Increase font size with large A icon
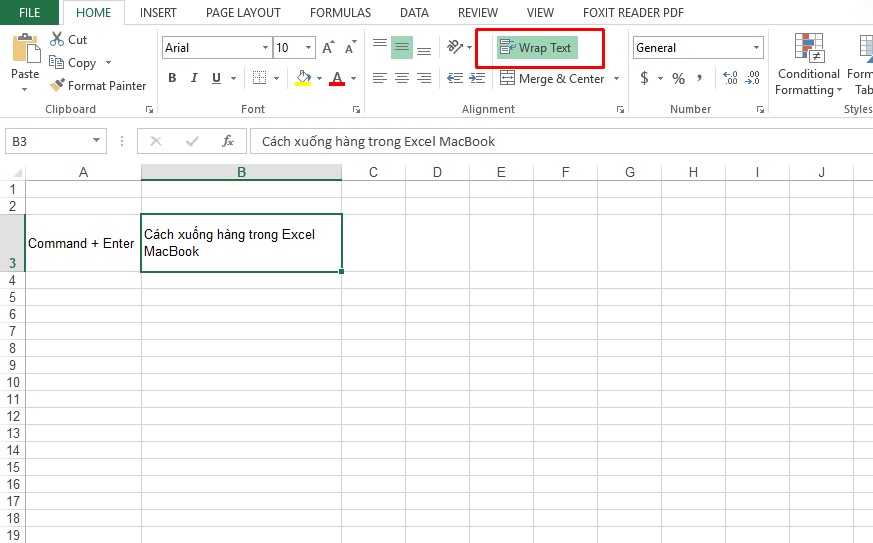The width and height of the screenshot is (873, 543). point(328,48)
